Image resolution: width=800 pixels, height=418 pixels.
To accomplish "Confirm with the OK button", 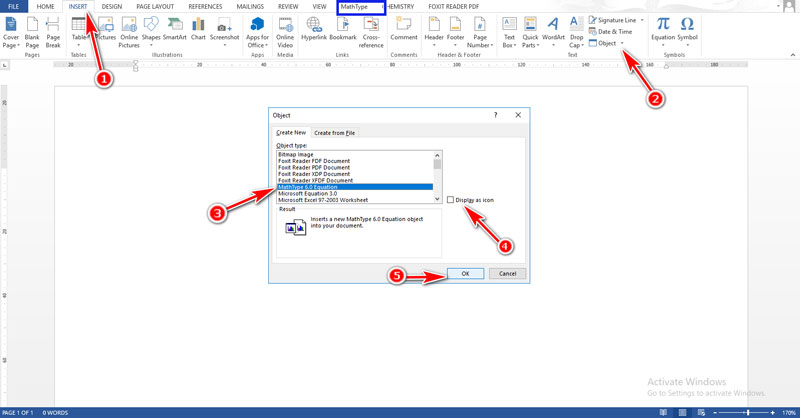I will [x=465, y=274].
